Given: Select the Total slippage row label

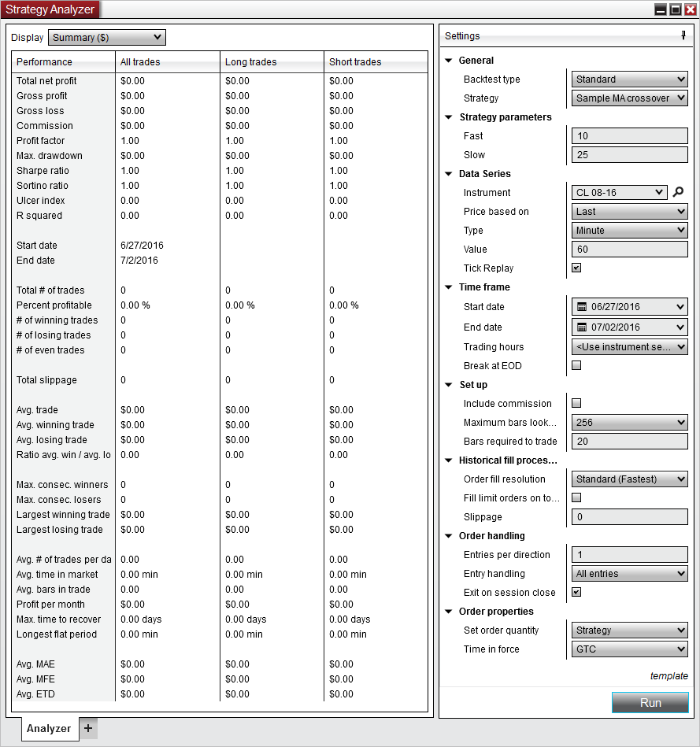Looking at the screenshot, I should 46,380.
